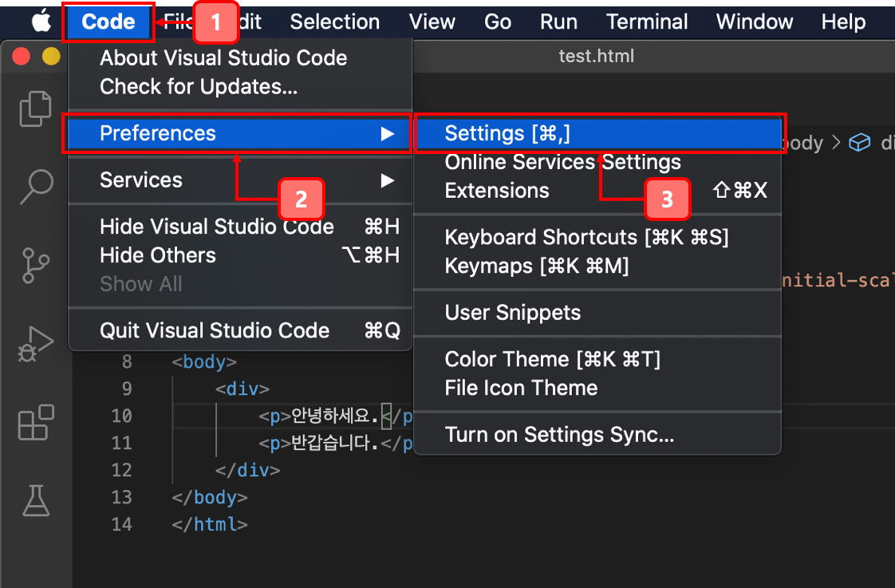
Task: Open the Search view icon
Action: [37, 187]
